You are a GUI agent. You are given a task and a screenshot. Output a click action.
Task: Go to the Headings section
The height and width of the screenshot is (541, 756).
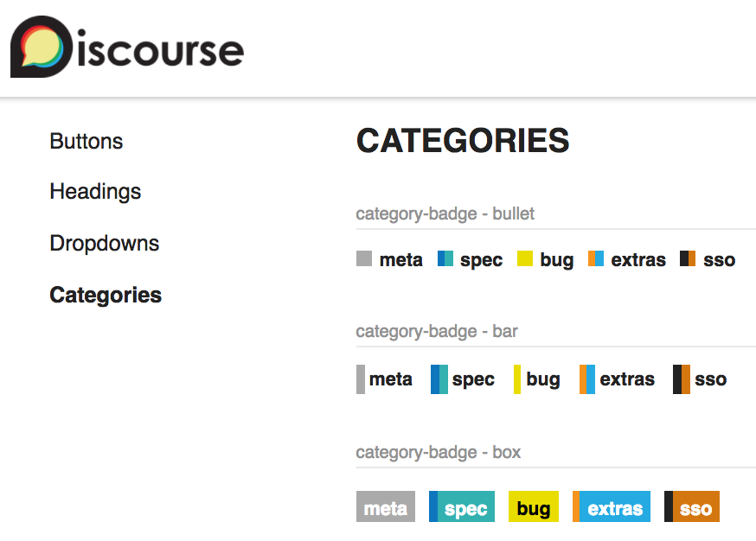click(95, 192)
